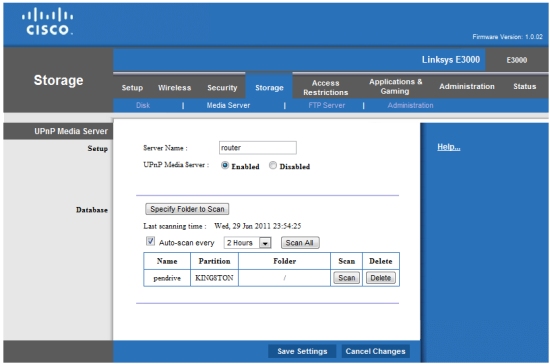Open the 2 Hours interval dropdown
Viewport: 550px width, 364px height.
click(x=248, y=243)
